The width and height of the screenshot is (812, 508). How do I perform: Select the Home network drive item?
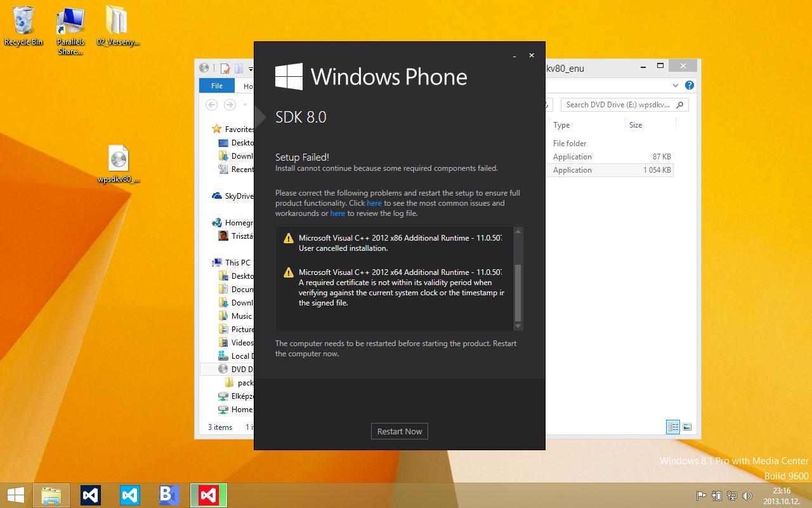pos(235,410)
